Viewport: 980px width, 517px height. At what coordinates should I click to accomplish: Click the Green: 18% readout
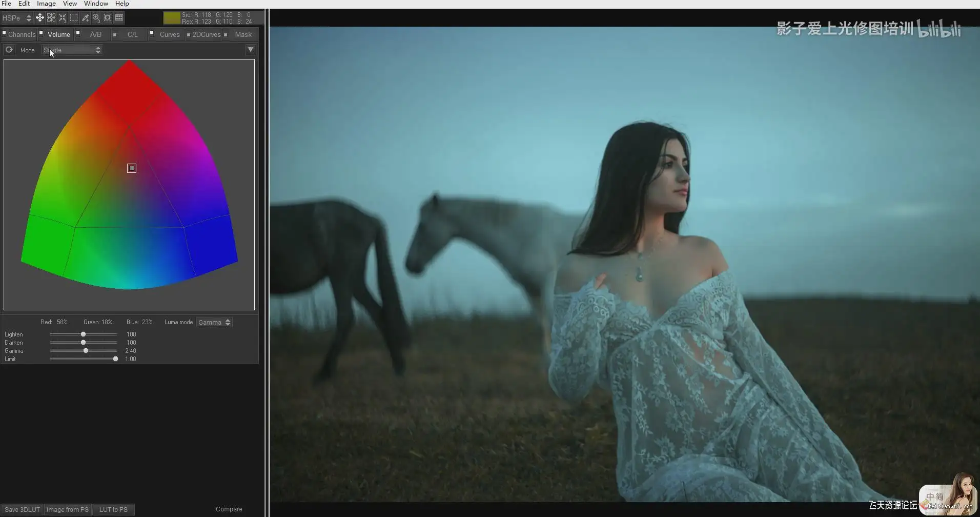tap(97, 322)
